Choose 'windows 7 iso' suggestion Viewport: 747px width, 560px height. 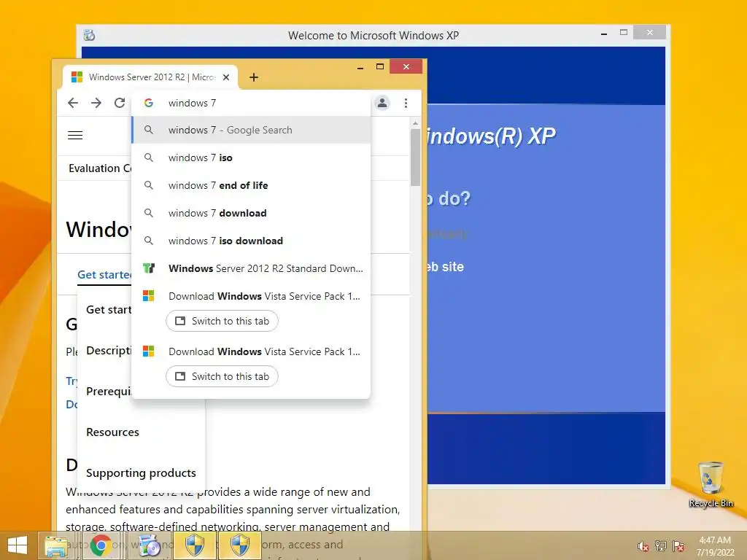tap(251, 157)
